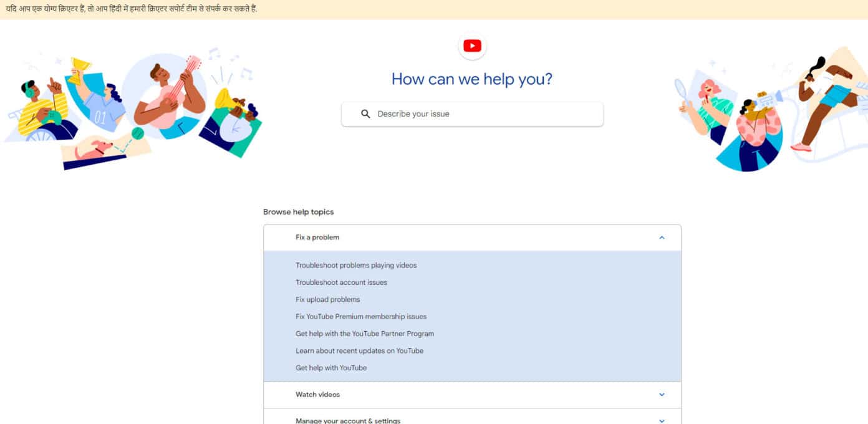Viewport: 868px width, 424px height.
Task: Click the Browse help topics heading
Action: [298, 212]
